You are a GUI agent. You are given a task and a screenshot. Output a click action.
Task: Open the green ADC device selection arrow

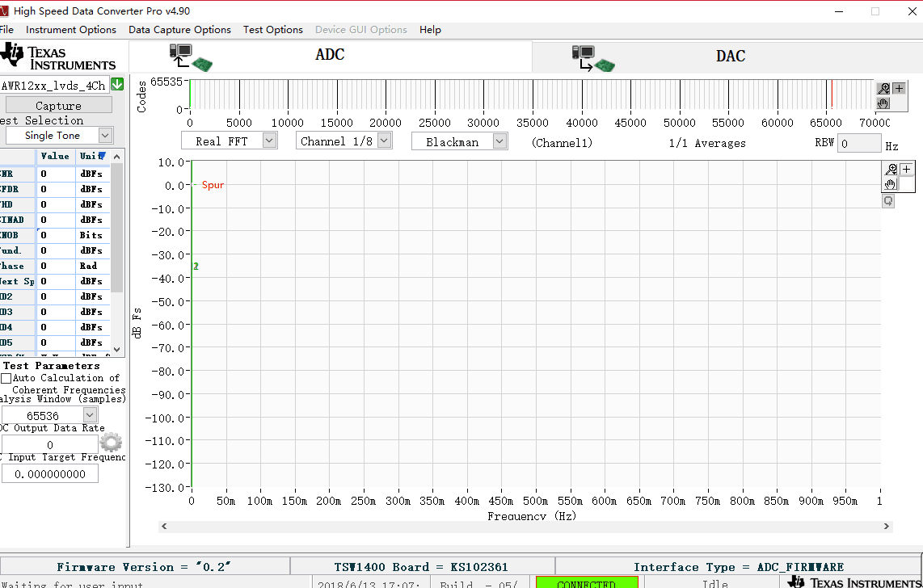pos(117,84)
